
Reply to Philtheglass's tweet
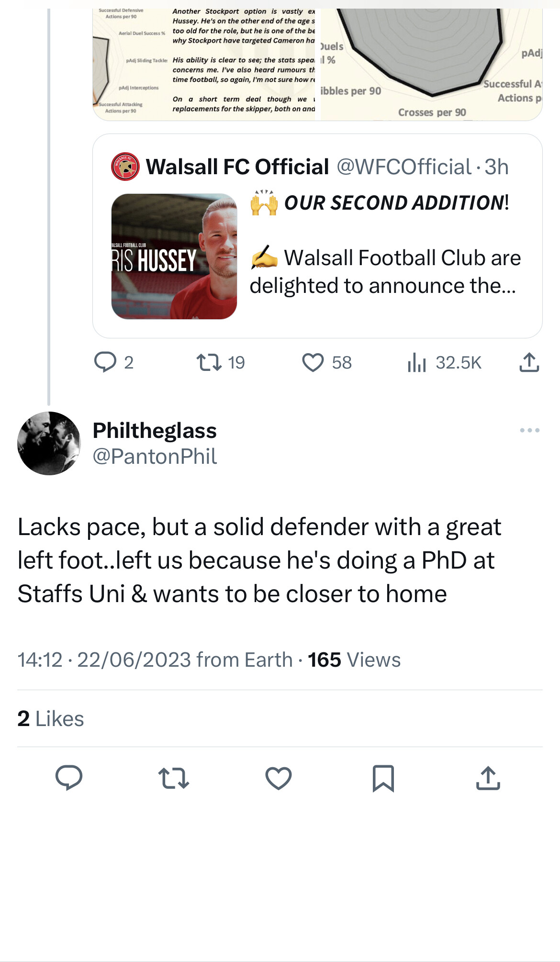(69, 778)
